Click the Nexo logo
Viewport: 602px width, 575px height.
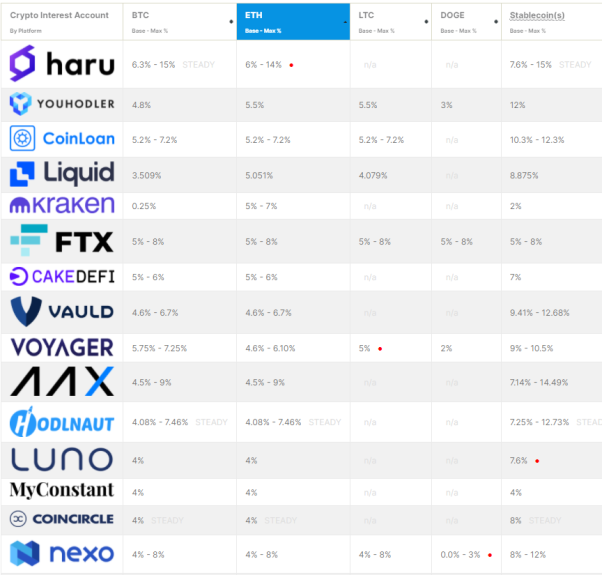click(x=62, y=554)
